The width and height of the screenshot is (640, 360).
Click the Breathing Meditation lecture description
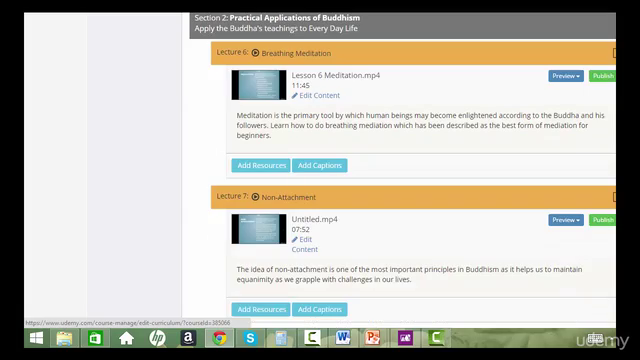click(x=420, y=125)
